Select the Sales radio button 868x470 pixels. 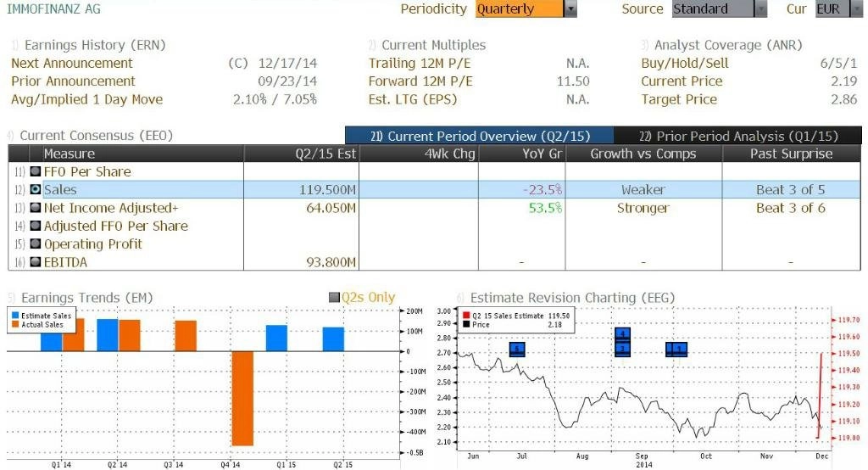(36, 189)
